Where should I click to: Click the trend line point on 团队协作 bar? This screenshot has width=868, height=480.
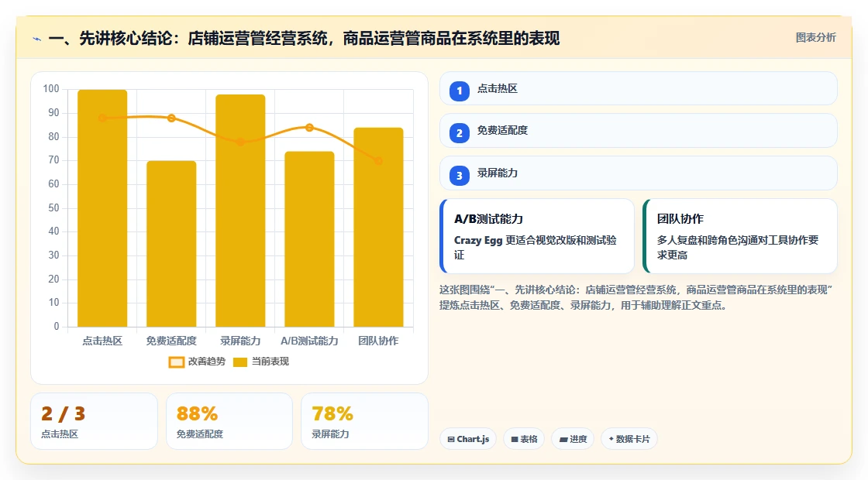(379, 161)
